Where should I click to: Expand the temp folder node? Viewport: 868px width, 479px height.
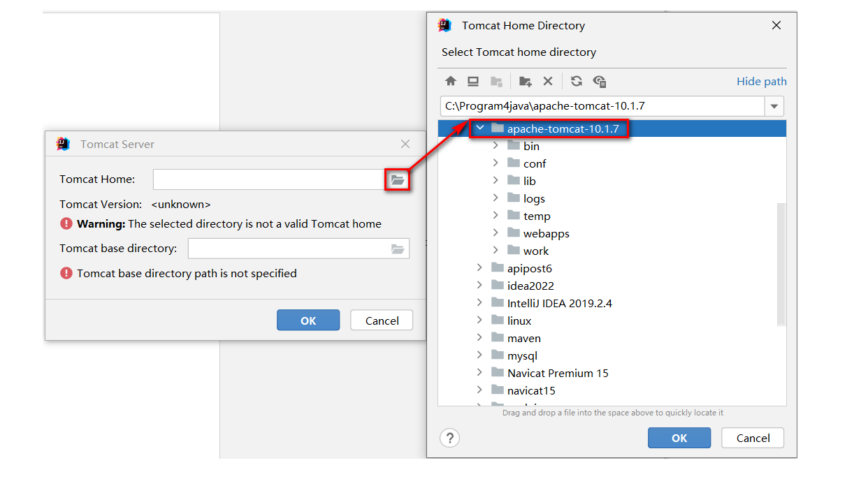click(496, 216)
